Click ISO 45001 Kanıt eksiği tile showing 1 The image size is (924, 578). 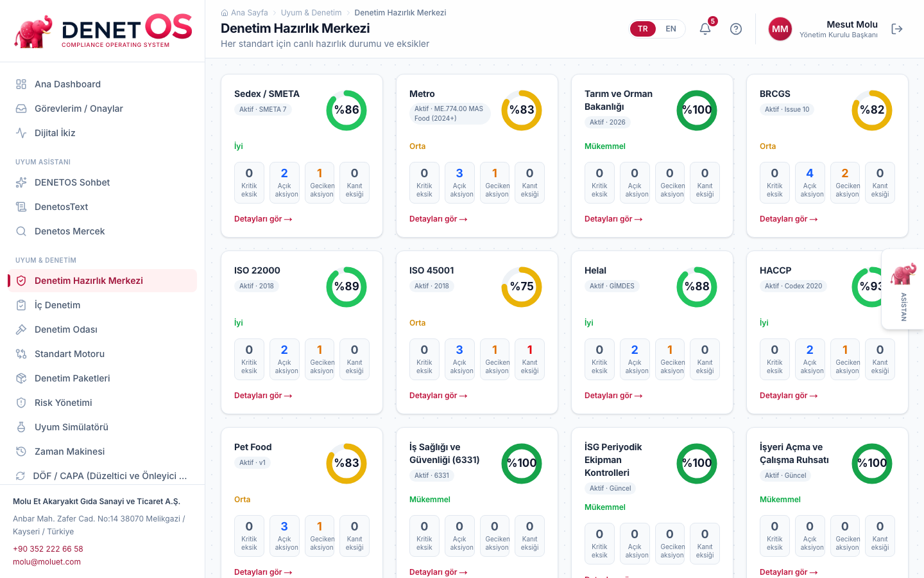point(529,359)
